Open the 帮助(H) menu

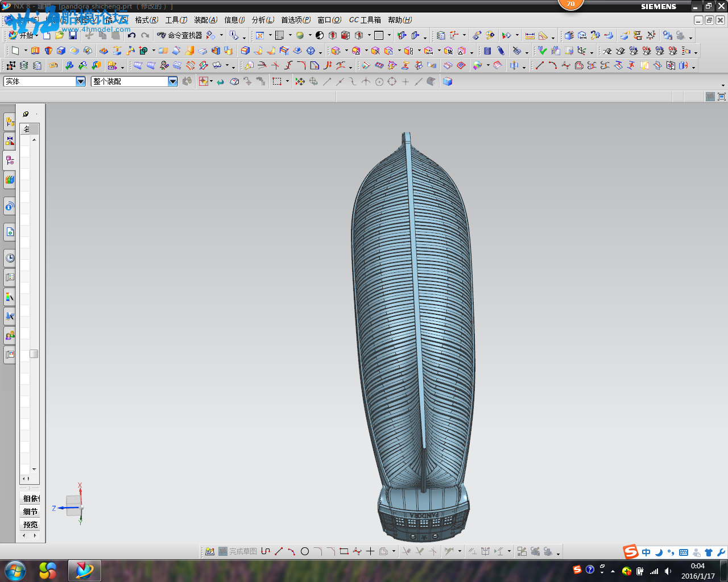(x=400, y=20)
